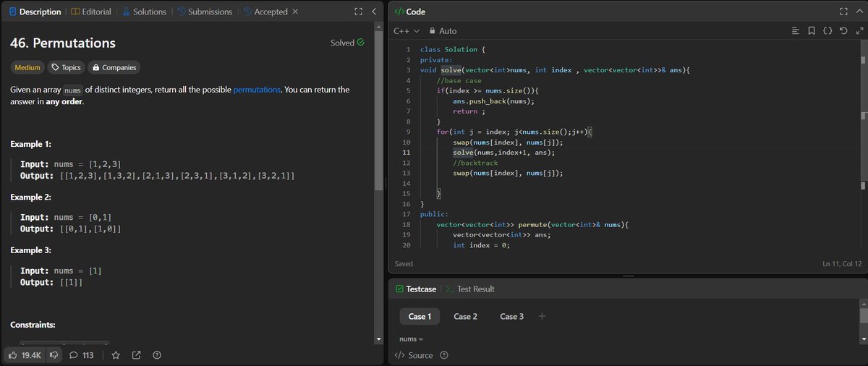Select Case 3 test case

511,316
